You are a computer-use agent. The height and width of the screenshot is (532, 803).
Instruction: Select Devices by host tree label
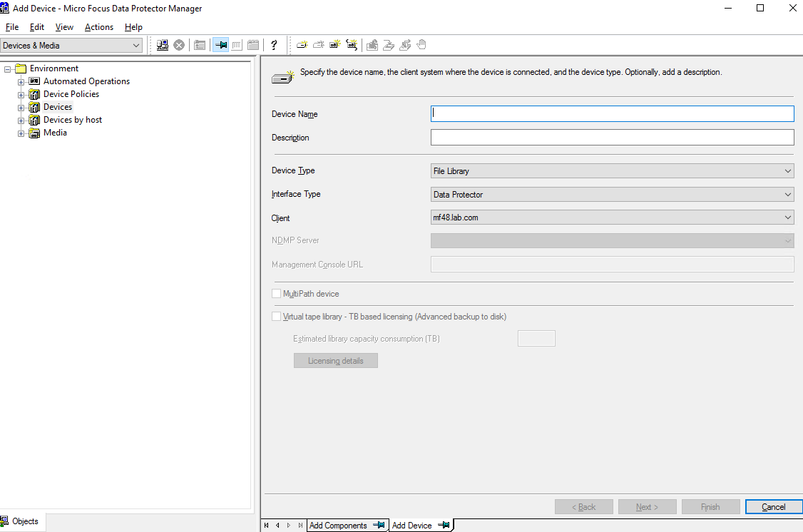pos(73,120)
